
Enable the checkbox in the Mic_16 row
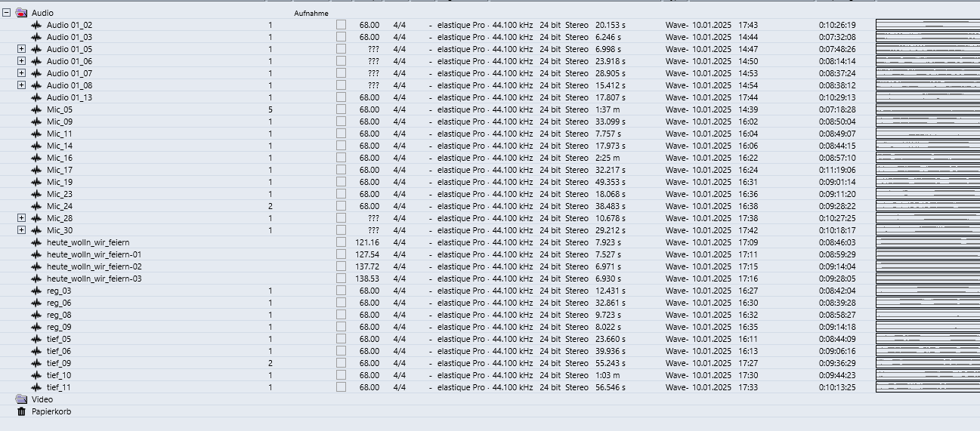click(341, 158)
